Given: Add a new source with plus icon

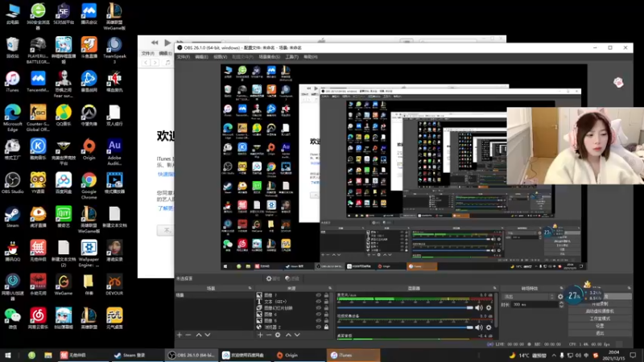Looking at the screenshot, I should (259, 335).
